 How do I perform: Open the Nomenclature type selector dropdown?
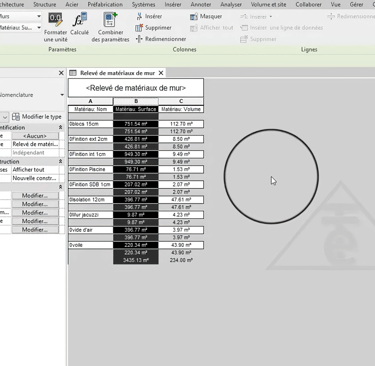tap(62, 95)
